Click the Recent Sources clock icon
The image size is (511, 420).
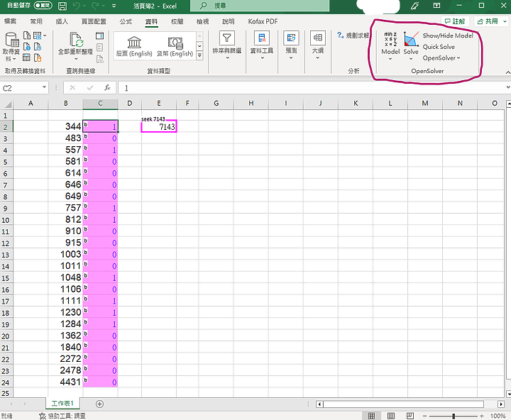pos(38,47)
